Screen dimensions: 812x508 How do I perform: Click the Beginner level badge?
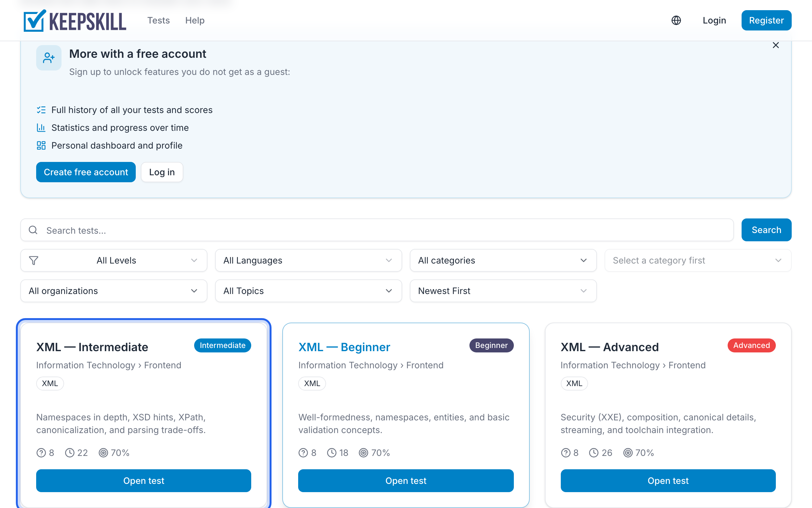tap(491, 345)
